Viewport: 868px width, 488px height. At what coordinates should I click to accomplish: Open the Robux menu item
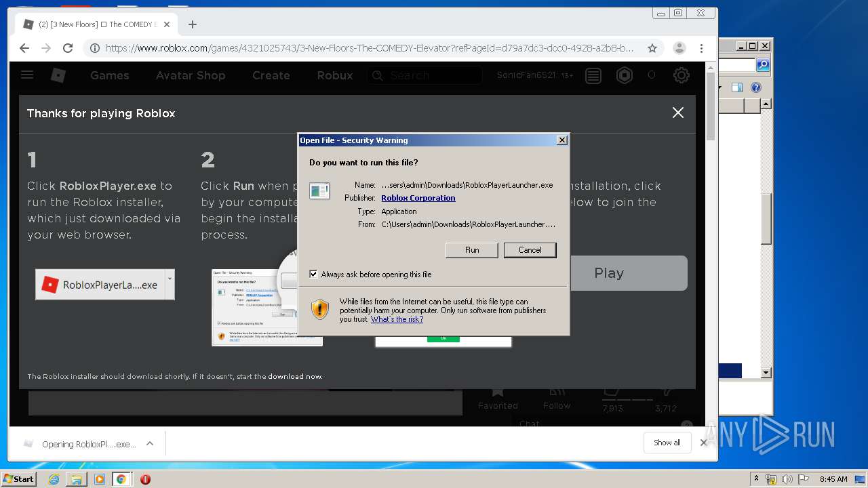(x=335, y=75)
